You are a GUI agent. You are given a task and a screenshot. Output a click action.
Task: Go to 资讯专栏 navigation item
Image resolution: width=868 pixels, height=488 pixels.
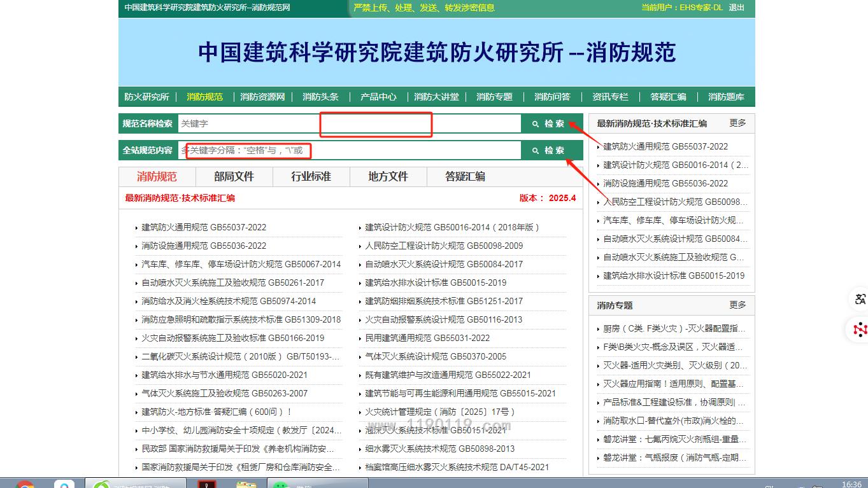[x=610, y=97]
